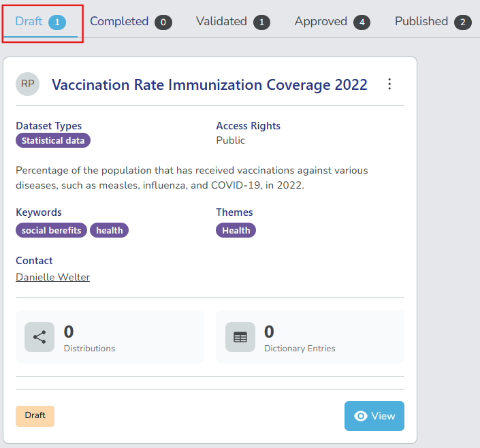Open dataset title Vaccination Rate Immunization Coverage 2022
Screen dimensions: 480x448
[209, 85]
